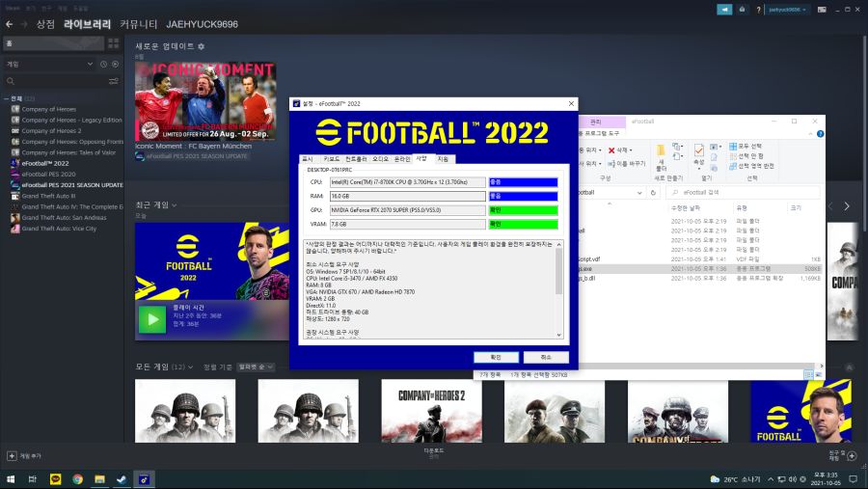Image resolution: width=868 pixels, height=489 pixels.
Task: Open the 상점 store page in Steam
Action: tap(45, 24)
